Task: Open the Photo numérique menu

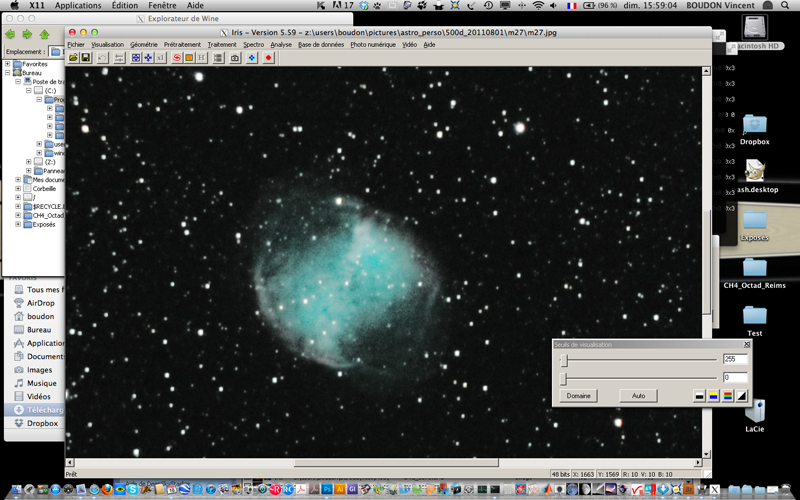Action: 373,45
